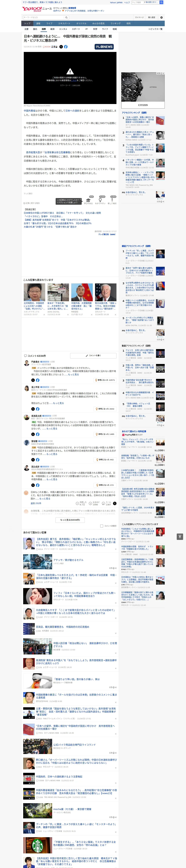
Task: Open 橋下氏 高市首相 recommended article
Action: coord(76,542)
